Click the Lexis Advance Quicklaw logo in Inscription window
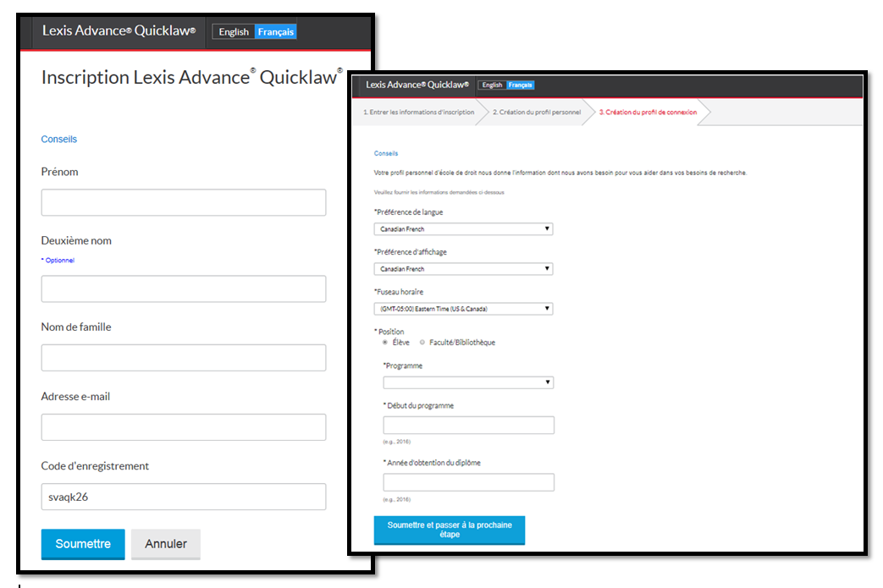The image size is (883, 588). coord(119,30)
